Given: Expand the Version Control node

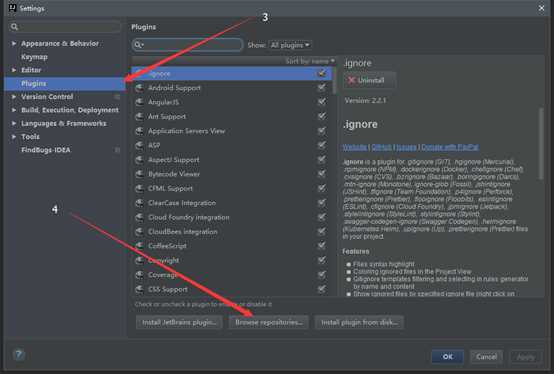Looking at the screenshot, I should [14, 96].
